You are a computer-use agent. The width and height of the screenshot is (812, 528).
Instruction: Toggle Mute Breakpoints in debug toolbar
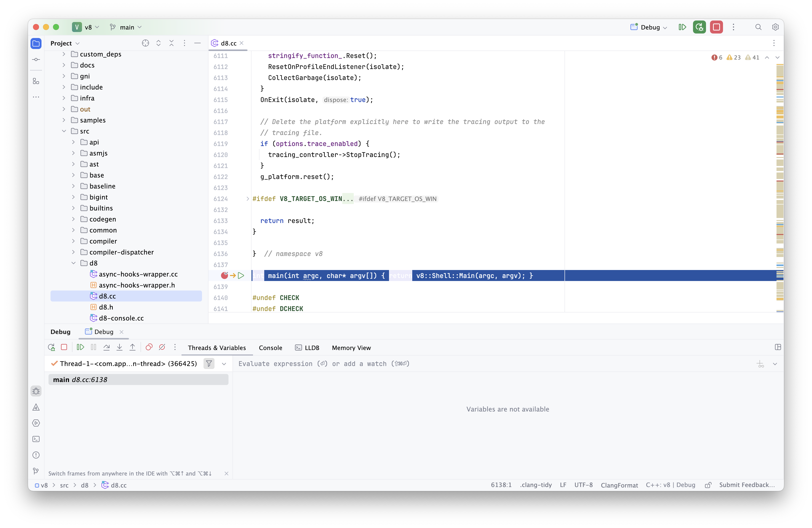pos(162,347)
